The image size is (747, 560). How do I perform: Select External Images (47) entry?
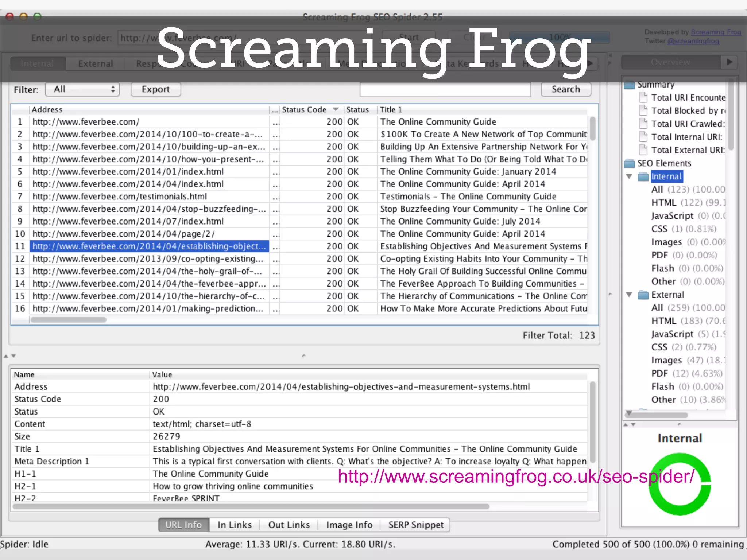pyautogui.click(x=688, y=360)
